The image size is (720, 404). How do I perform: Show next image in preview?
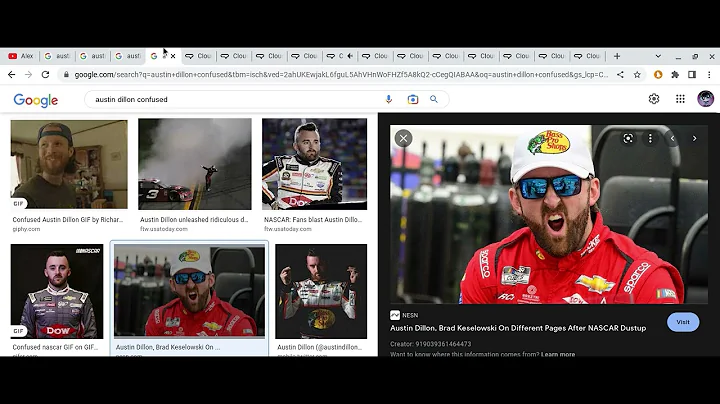694,138
